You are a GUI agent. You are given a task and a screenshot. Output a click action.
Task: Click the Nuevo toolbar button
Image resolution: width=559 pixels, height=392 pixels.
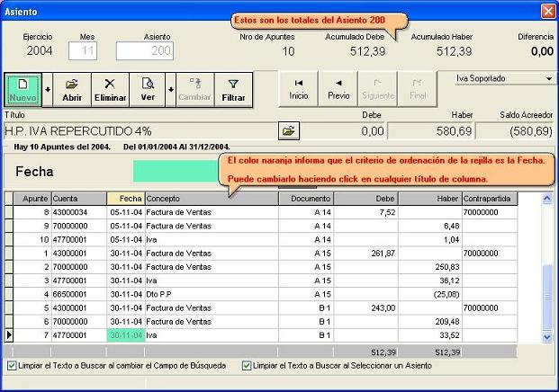click(x=23, y=90)
